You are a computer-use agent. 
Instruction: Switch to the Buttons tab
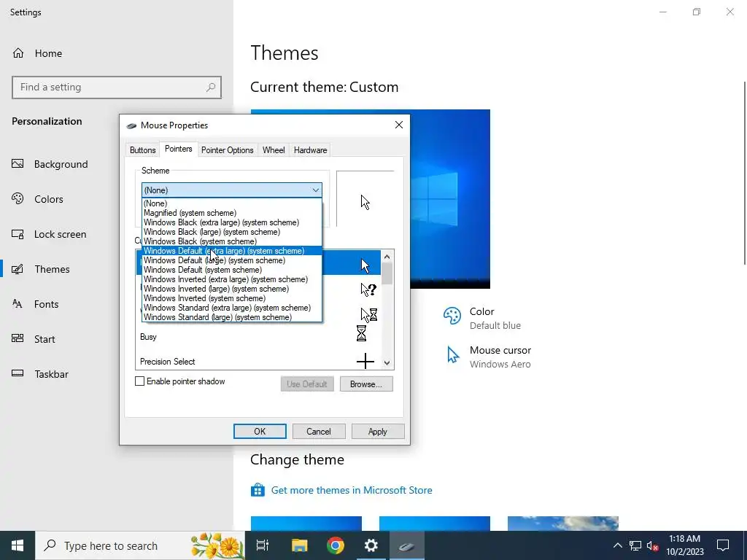click(142, 150)
